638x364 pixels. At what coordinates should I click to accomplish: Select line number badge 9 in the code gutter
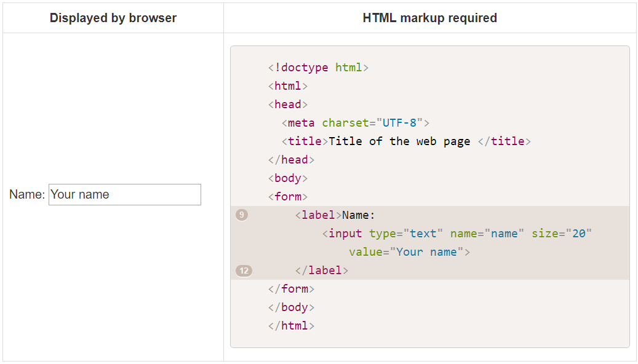pos(242,215)
